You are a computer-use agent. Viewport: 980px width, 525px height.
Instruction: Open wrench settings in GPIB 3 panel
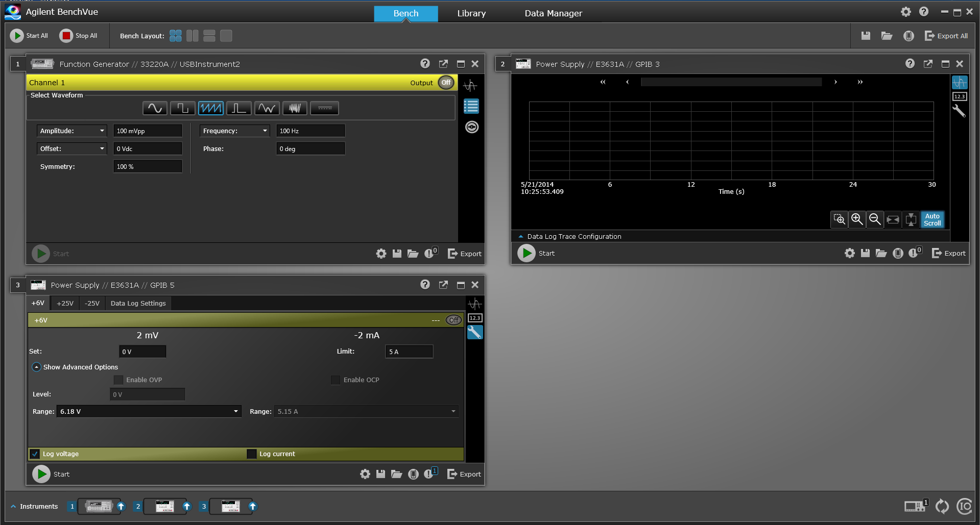959,111
